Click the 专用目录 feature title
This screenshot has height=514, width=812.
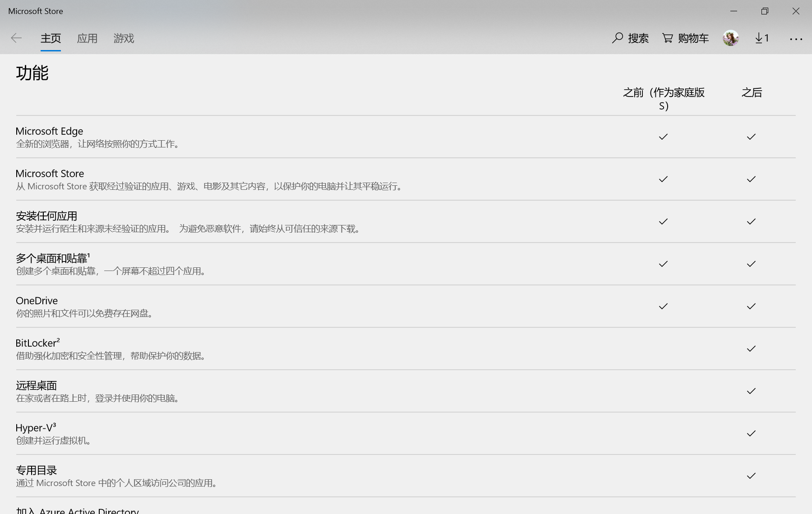coord(37,470)
